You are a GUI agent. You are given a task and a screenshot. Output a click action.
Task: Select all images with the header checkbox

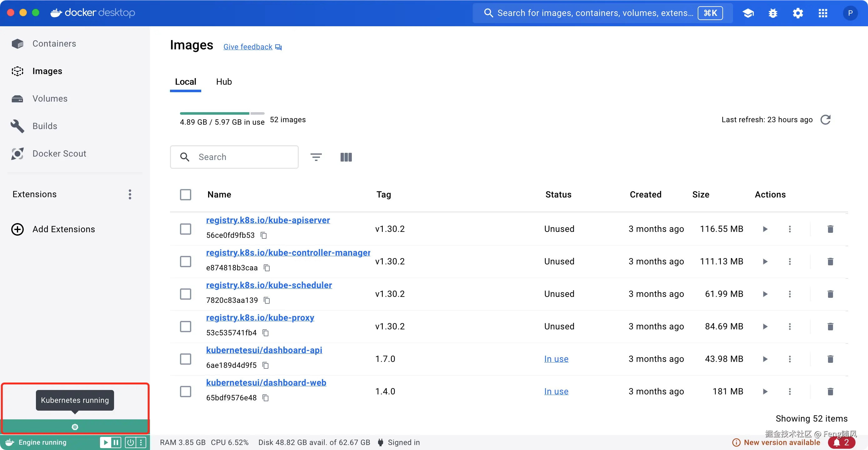185,194
